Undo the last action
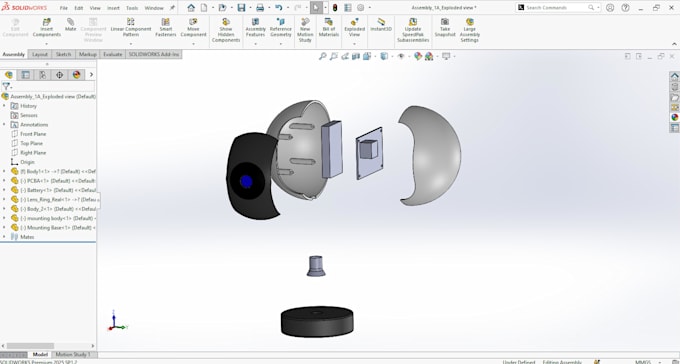The image size is (680, 364). pos(278,7)
